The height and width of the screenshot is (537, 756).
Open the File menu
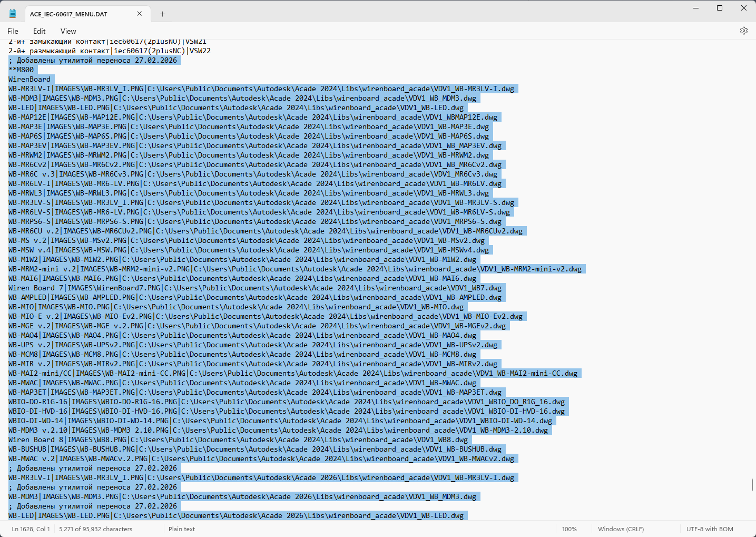[x=13, y=31]
